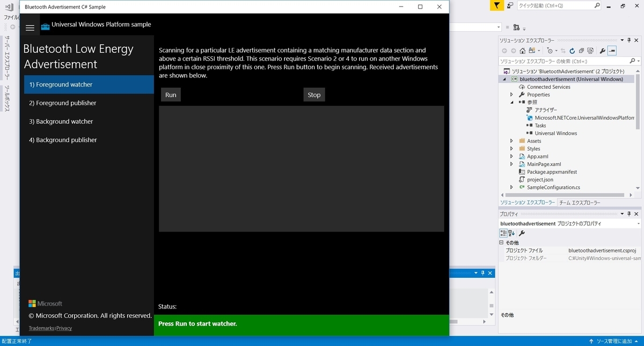Image resolution: width=644 pixels, height=346 pixels.
Task: Click the Back navigation icon in Solution Explorer
Action: pyautogui.click(x=504, y=51)
